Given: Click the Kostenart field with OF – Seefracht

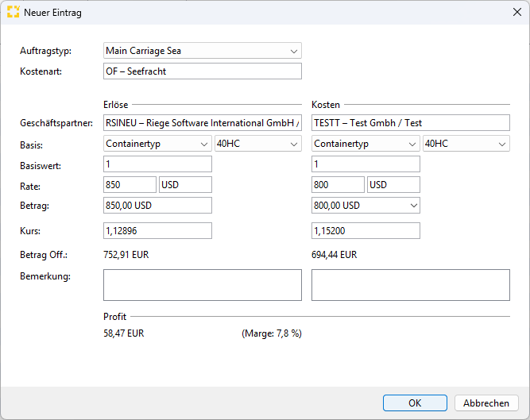Looking at the screenshot, I should pyautogui.click(x=203, y=71).
